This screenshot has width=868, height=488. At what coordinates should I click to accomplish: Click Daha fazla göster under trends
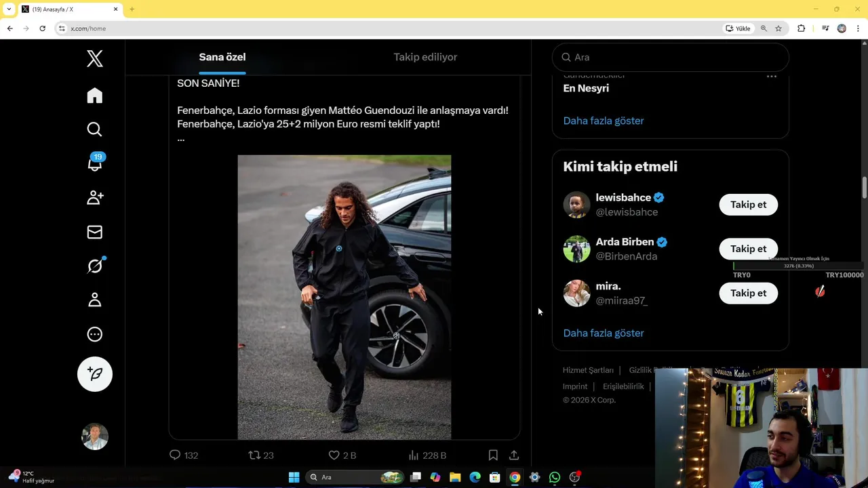click(604, 121)
